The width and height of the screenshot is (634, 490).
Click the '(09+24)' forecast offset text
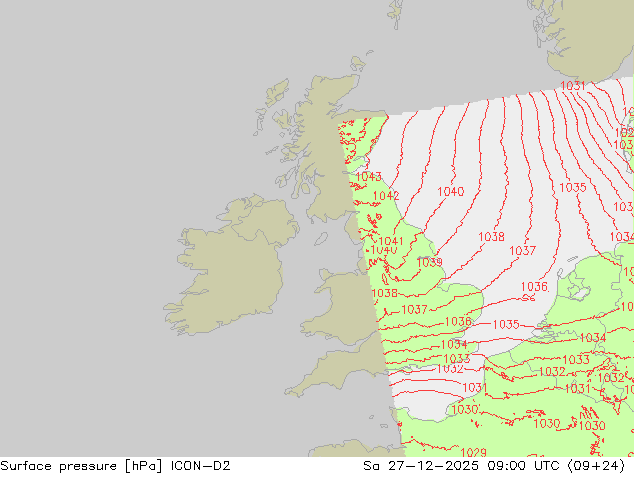tap(596, 466)
